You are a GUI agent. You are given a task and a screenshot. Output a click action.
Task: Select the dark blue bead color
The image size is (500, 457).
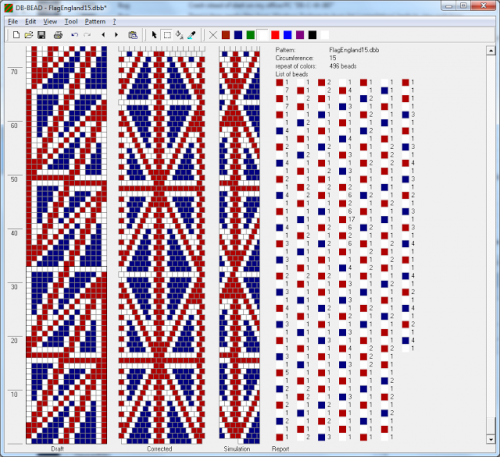click(238, 35)
